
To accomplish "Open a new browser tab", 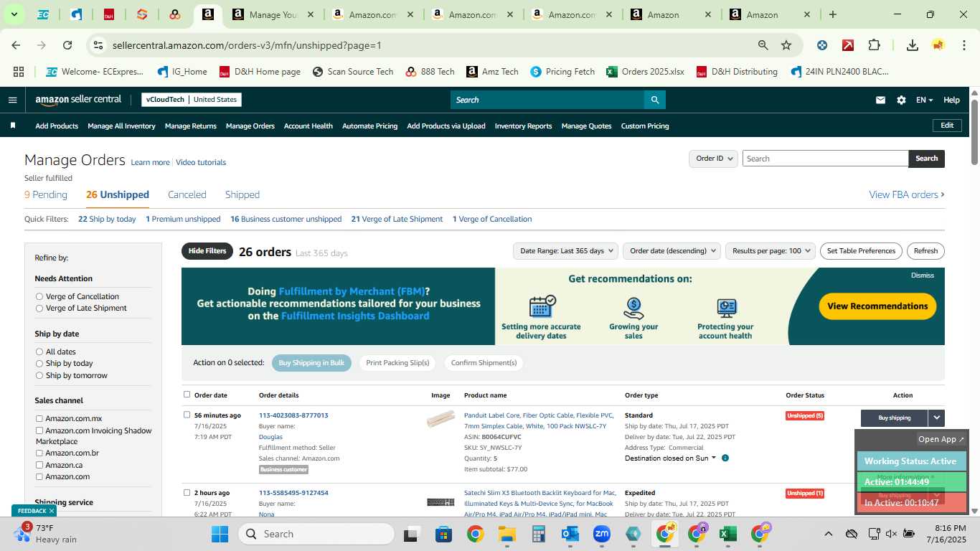I will [x=833, y=14].
